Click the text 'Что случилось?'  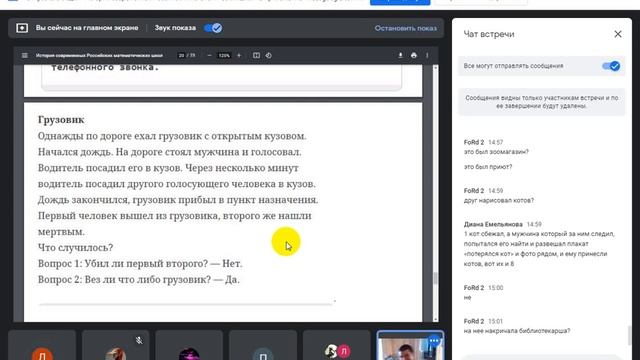click(x=76, y=247)
